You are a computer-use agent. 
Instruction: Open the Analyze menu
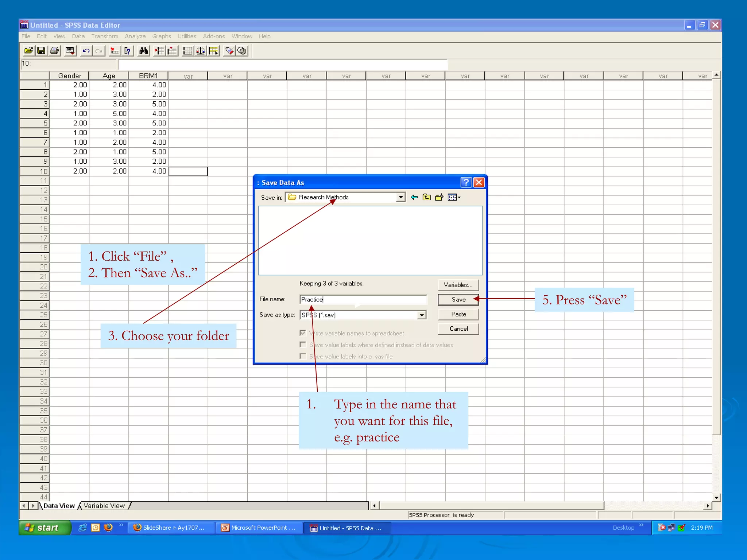coord(135,36)
